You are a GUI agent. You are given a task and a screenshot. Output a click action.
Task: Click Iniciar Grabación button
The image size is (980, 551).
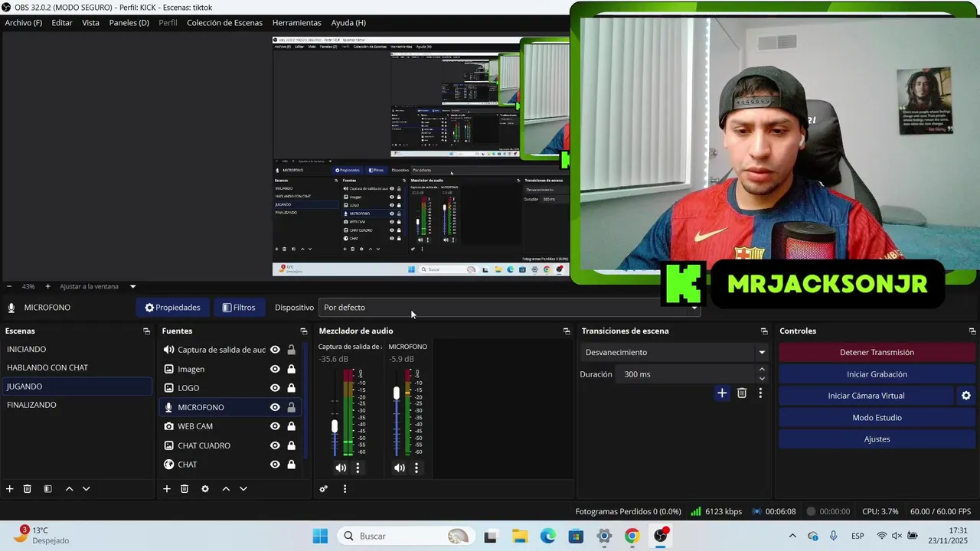(x=877, y=374)
